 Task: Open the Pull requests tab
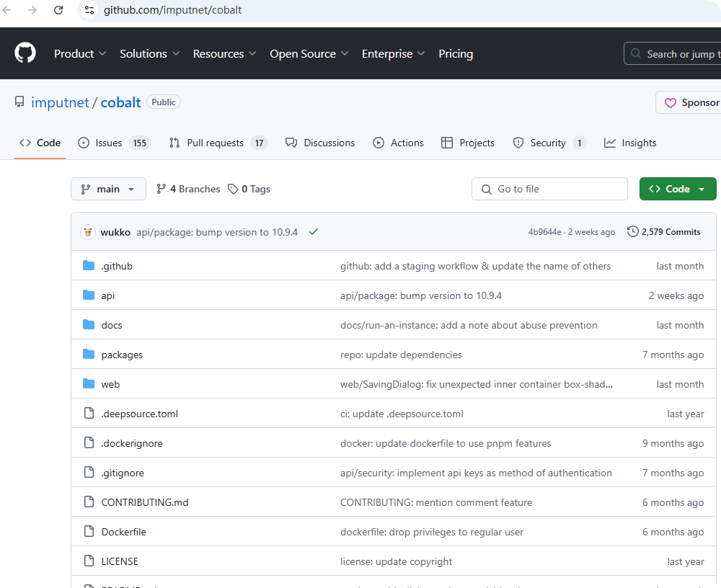coord(218,143)
